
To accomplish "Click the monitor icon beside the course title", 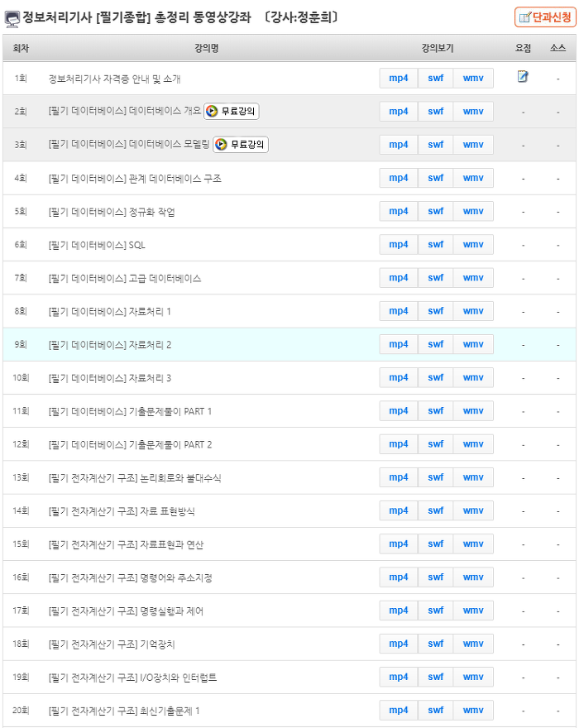I will [x=12, y=19].
